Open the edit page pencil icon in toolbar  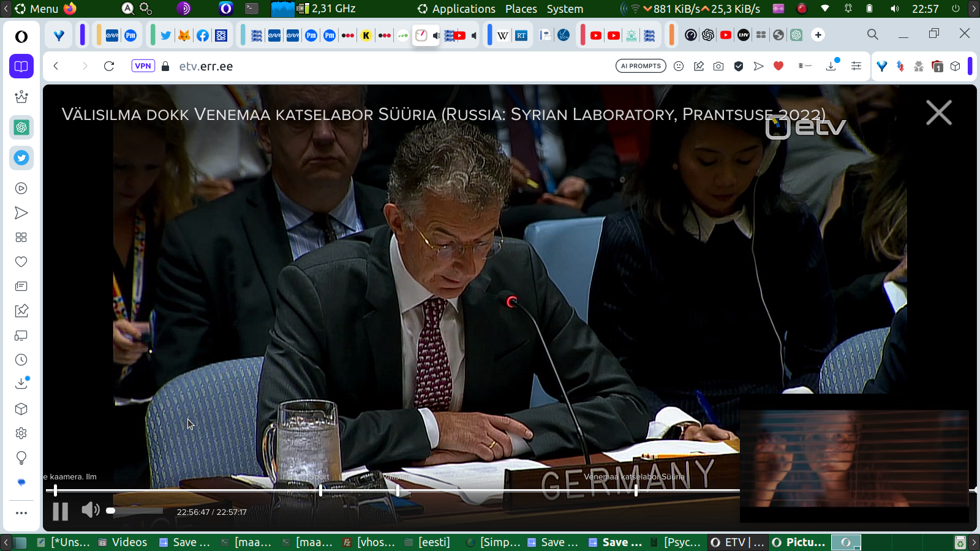click(x=699, y=66)
